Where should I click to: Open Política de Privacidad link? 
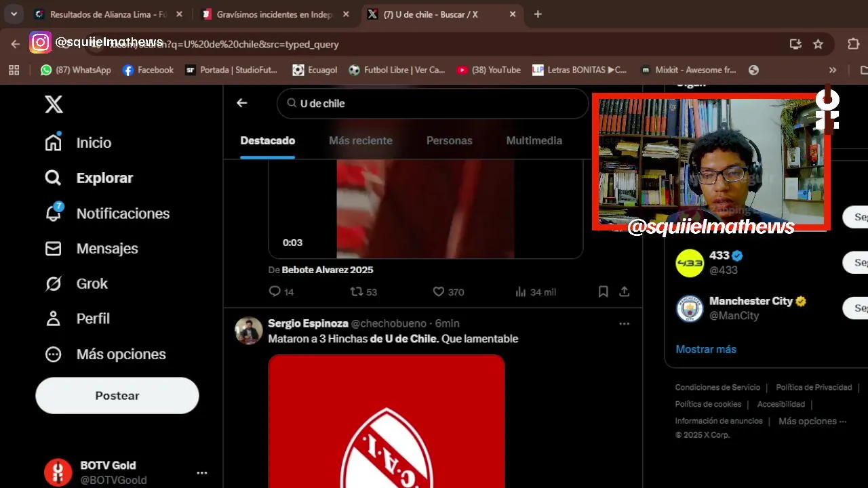click(814, 387)
